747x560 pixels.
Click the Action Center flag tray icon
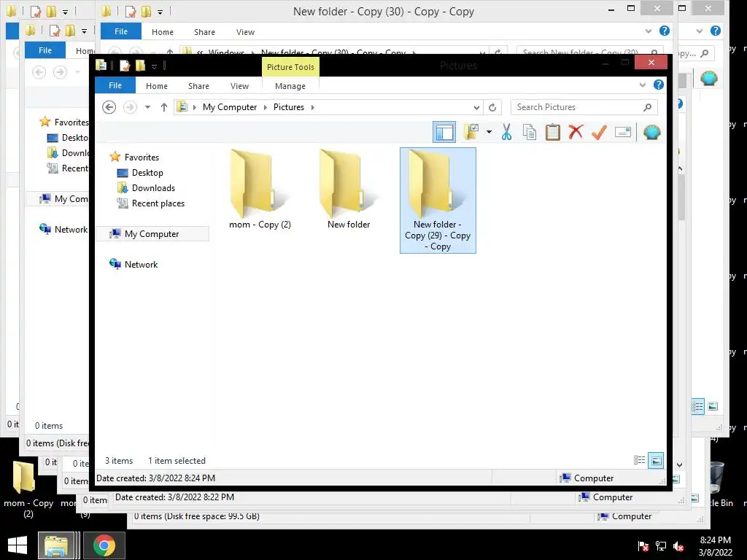[x=643, y=546]
